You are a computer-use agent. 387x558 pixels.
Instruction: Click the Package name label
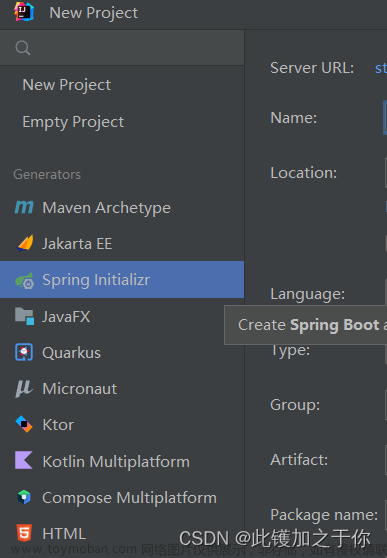[324, 515]
